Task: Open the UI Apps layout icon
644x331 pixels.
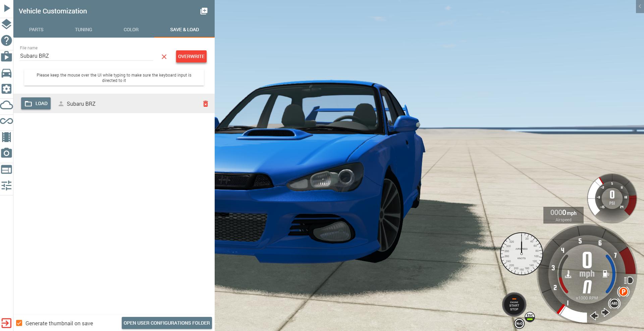Action: tap(6, 169)
